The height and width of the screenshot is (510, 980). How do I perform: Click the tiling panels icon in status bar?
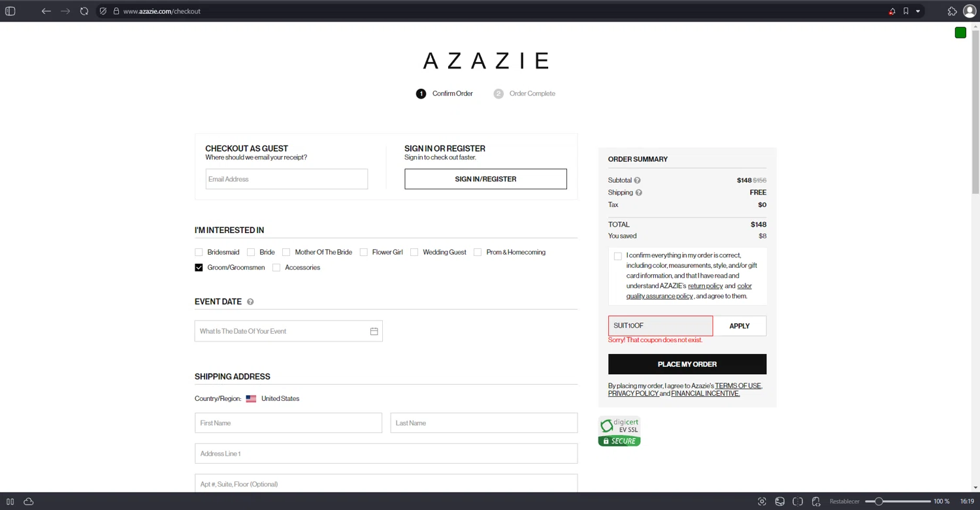pos(10,502)
